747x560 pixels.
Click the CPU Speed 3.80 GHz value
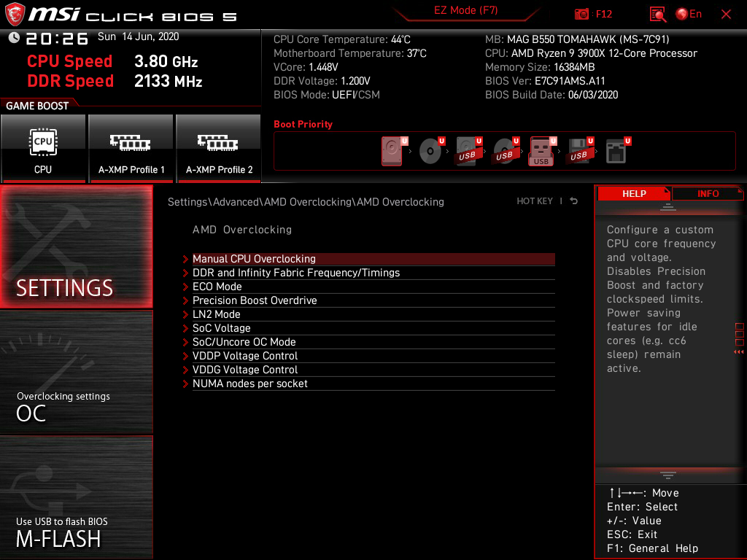coord(166,61)
